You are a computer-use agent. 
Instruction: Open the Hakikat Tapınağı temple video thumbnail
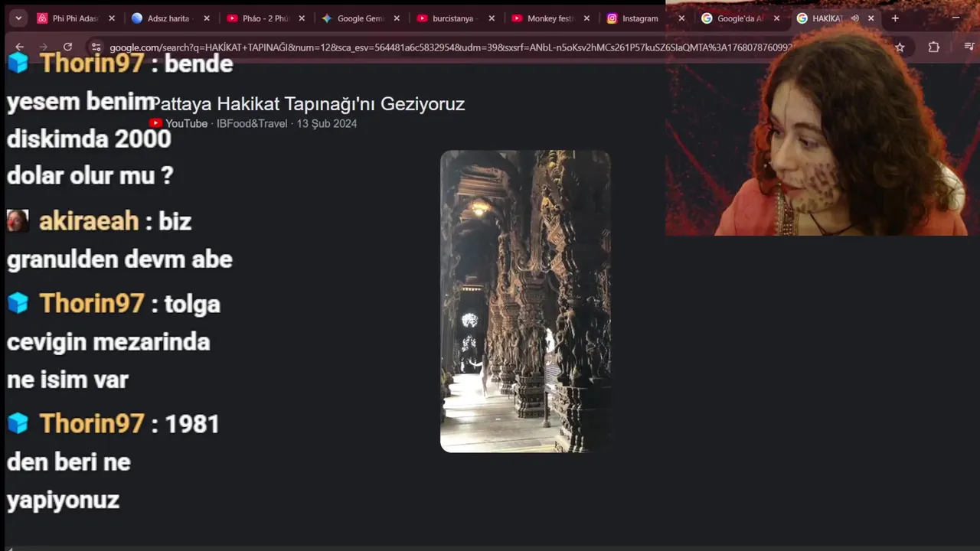pos(525,302)
